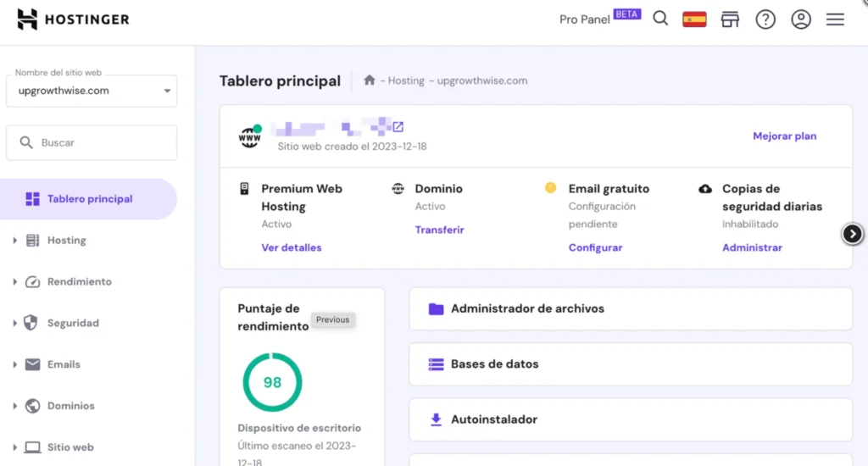Click 'Puntaje de rendimiento' heading
Image resolution: width=868 pixels, height=466 pixels.
273,317
